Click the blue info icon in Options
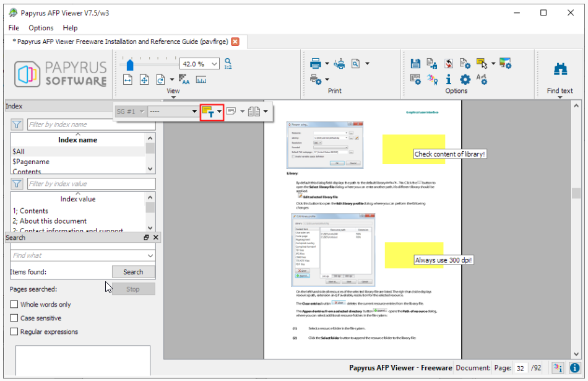The image size is (588, 381). (x=449, y=79)
